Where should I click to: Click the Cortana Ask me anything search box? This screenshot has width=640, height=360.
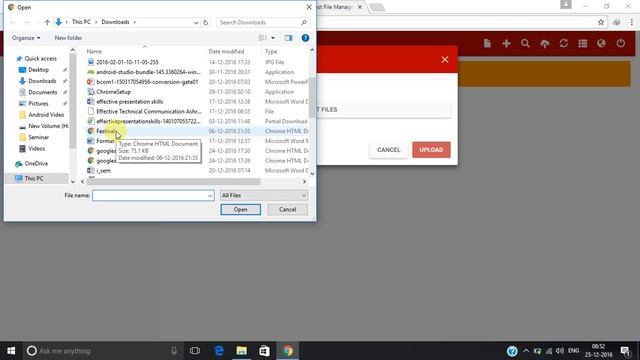click(x=102, y=351)
